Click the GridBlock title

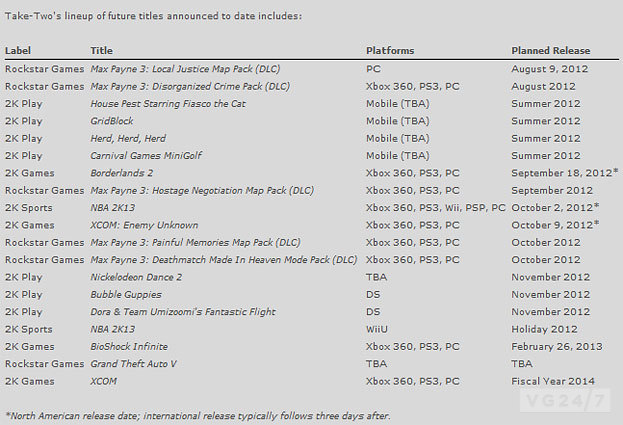pyautogui.click(x=112, y=121)
